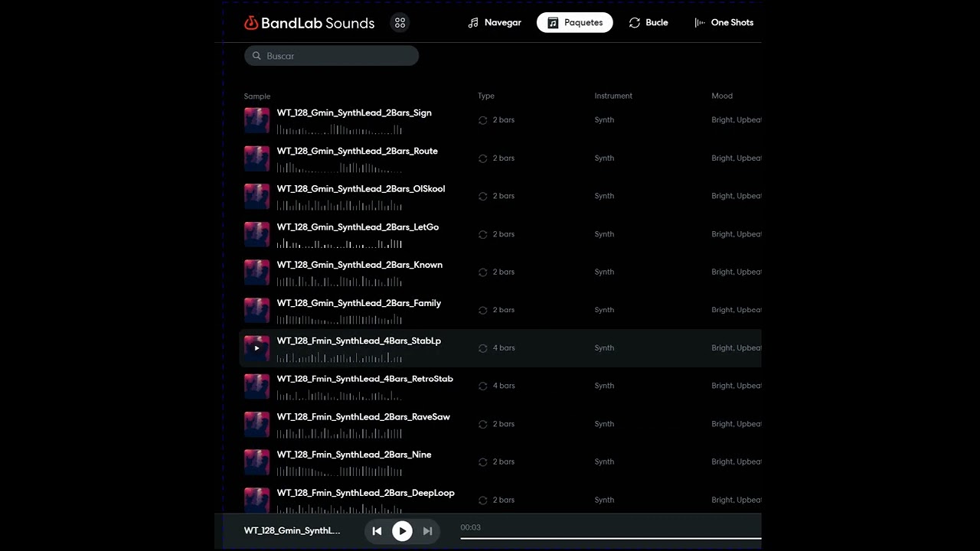Click thumbnail of the Sign sample

click(x=256, y=120)
